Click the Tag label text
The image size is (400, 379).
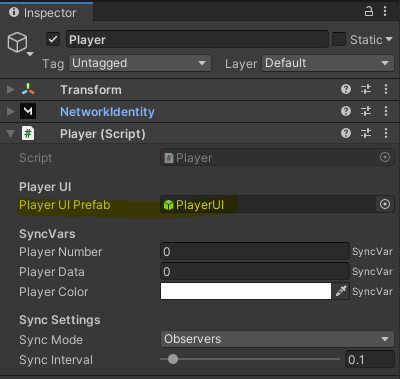(x=53, y=64)
